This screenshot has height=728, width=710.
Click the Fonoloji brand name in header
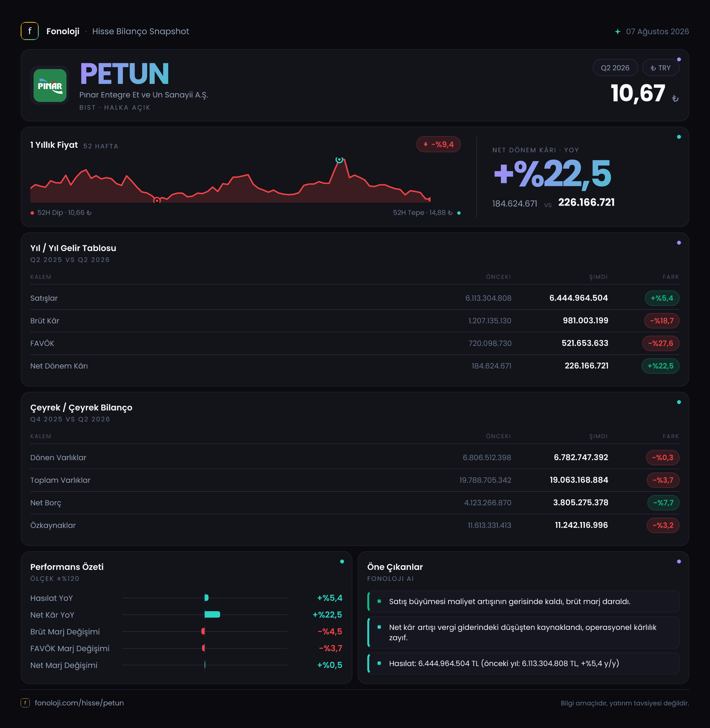pyautogui.click(x=63, y=31)
